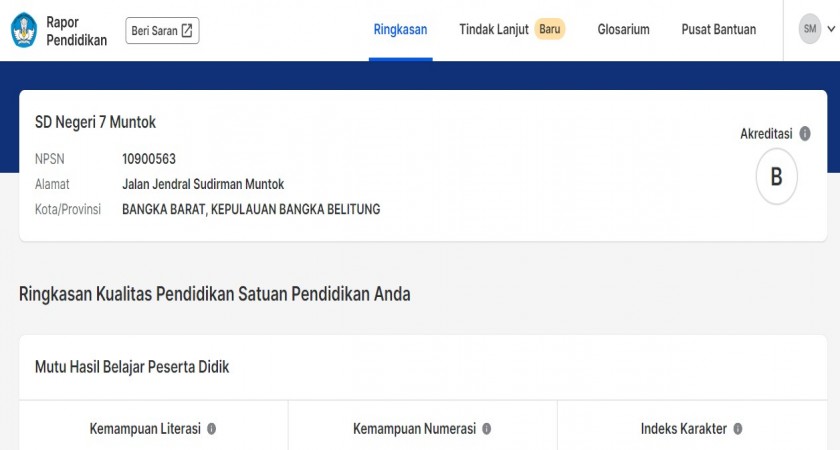This screenshot has height=450, width=840.
Task: Select the school name SD Negeri 7 Muntok
Action: click(x=95, y=122)
